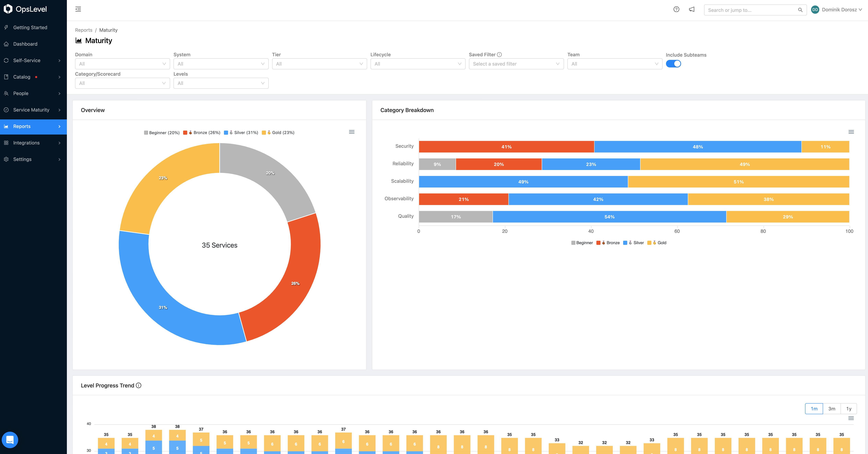Toggle Gold legend in Category Breakdown
Screen dimensions: 868x454
[657, 243]
